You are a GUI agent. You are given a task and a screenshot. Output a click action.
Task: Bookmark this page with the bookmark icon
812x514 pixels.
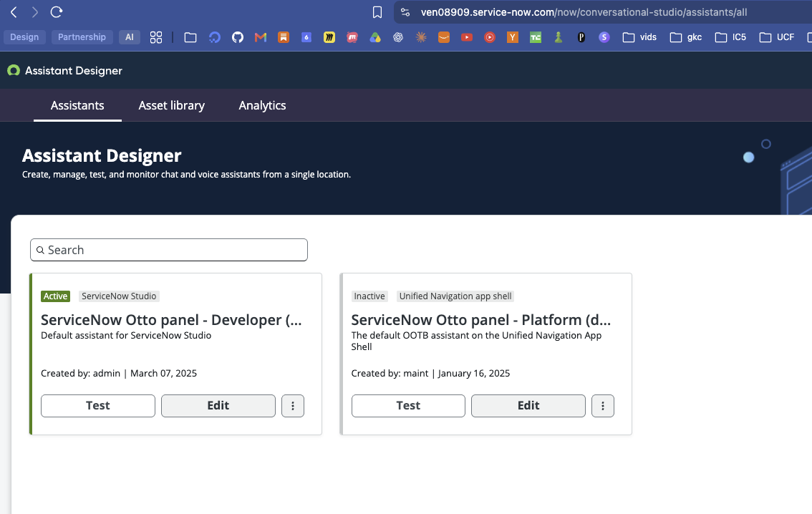tap(377, 12)
